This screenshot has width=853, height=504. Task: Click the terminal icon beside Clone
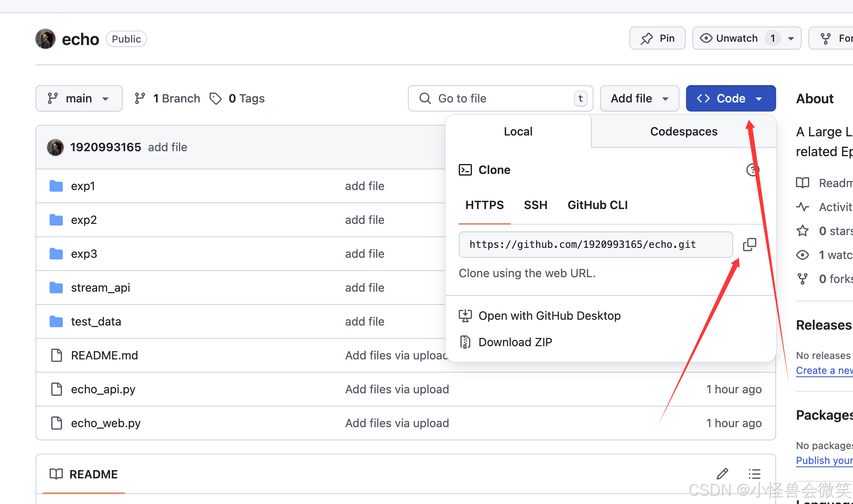click(x=465, y=170)
